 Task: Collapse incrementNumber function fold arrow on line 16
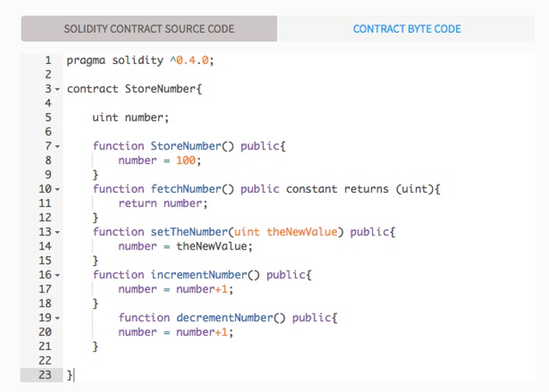[58, 275]
